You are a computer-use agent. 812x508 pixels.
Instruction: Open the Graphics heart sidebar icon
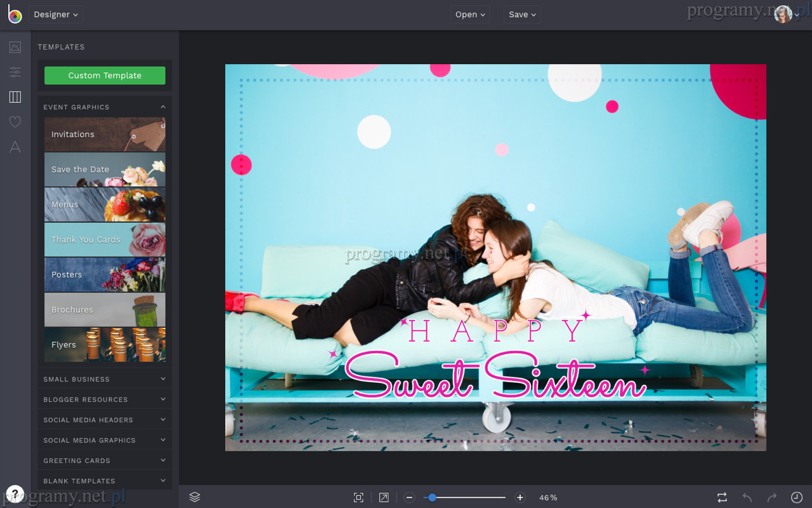[x=15, y=122]
